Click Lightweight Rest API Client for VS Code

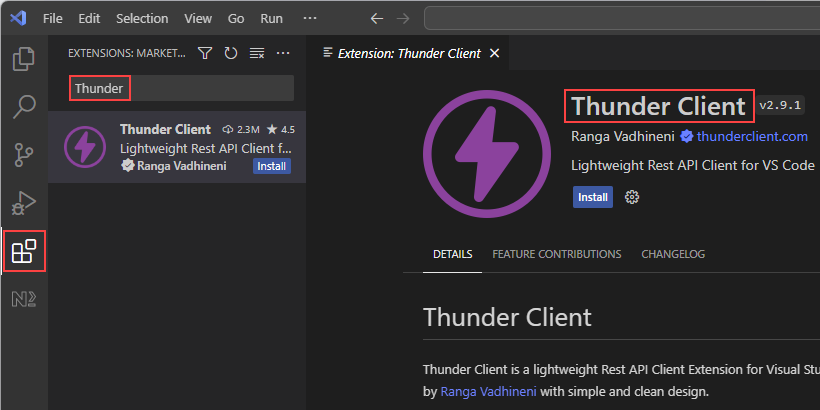pyautogui.click(x=693, y=165)
